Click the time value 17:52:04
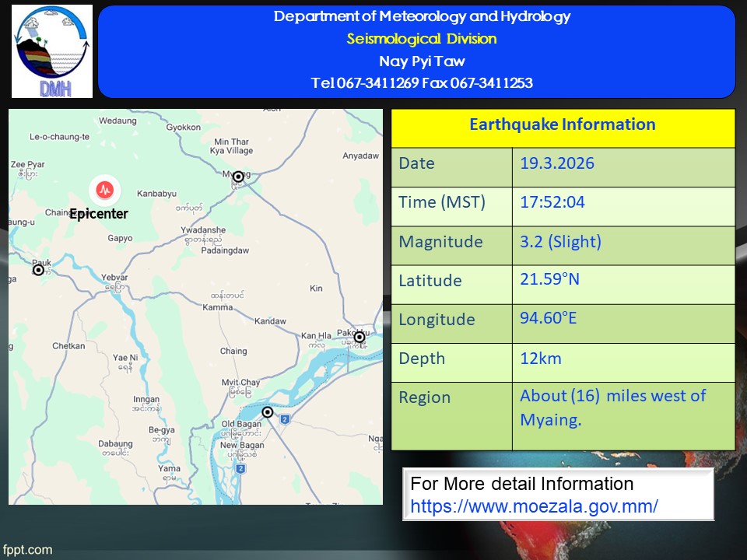Viewport: 747px width, 560px height. tap(552, 202)
